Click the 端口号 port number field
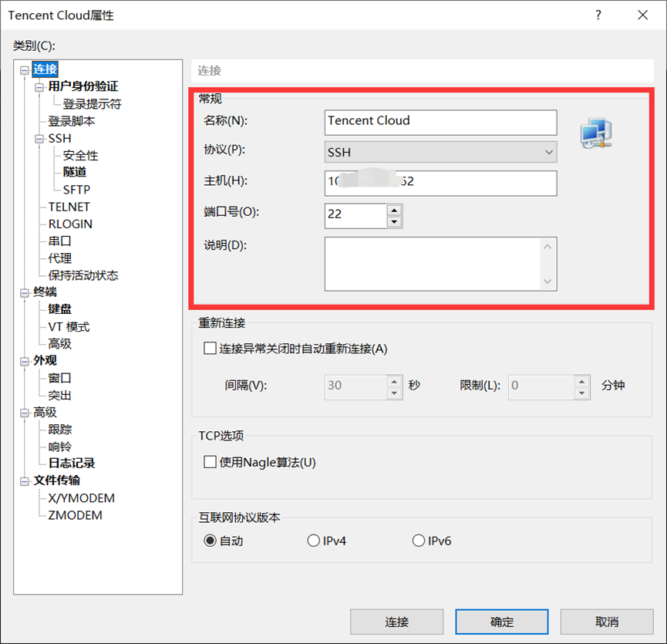The width and height of the screenshot is (667, 644). coord(355,216)
